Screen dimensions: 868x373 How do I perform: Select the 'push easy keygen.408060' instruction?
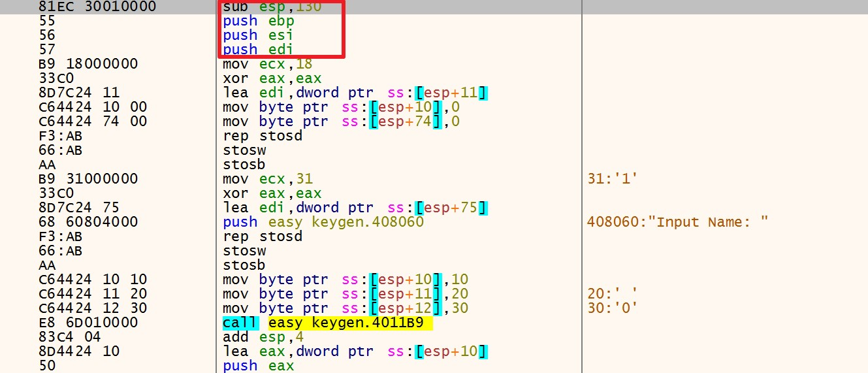[323, 222]
